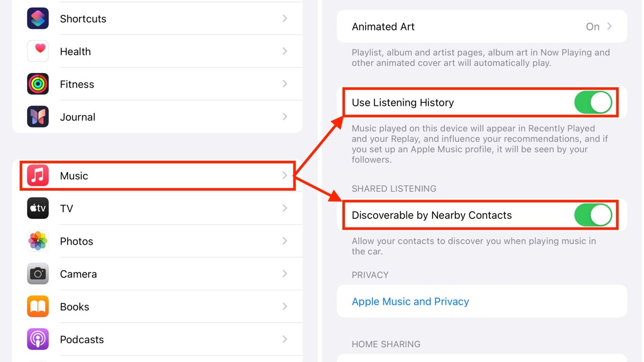This screenshot has width=644, height=362.
Task: Open Health settings row
Action: 147,51
